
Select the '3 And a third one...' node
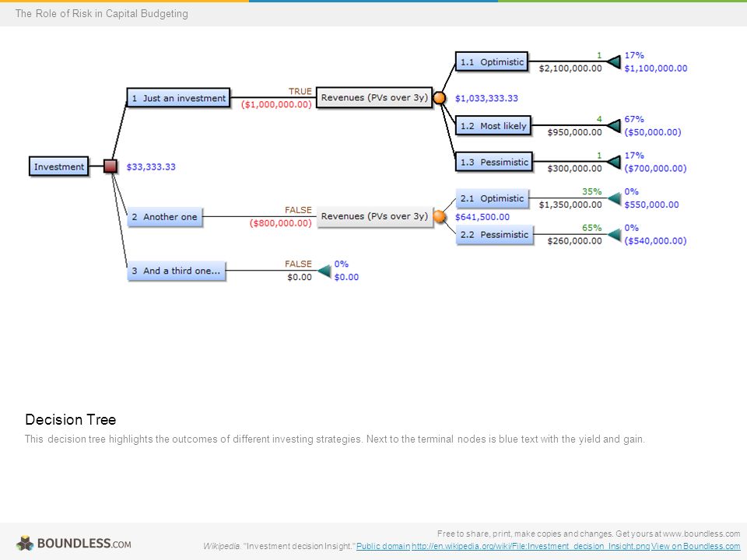(177, 271)
